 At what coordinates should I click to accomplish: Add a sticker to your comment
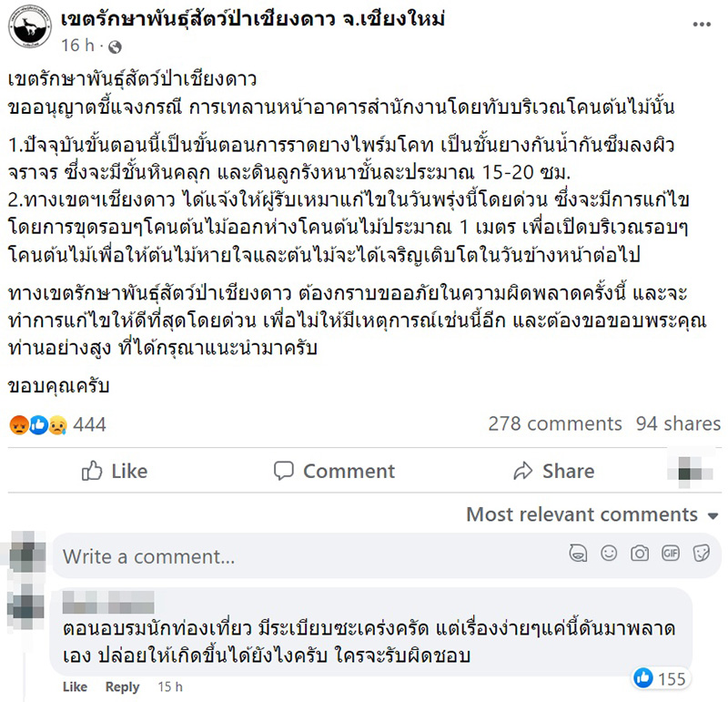701,554
